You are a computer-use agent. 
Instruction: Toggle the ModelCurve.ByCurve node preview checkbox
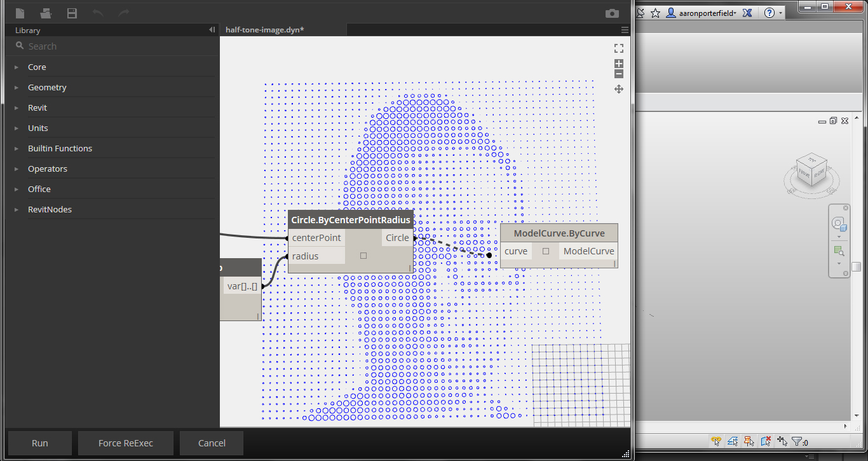(546, 251)
